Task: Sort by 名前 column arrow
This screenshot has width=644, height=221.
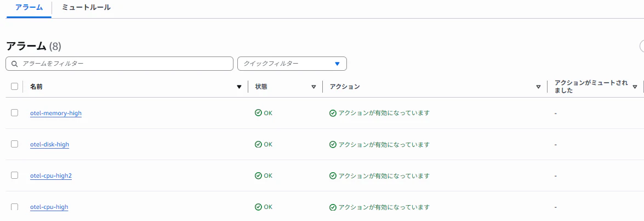Action: tap(239, 87)
